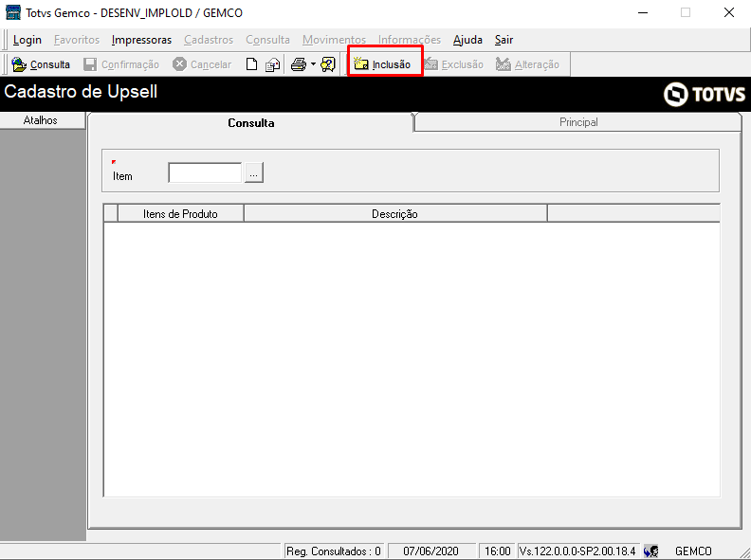This screenshot has height=560, width=751.
Task: Open the Cadastros menu
Action: 209,40
